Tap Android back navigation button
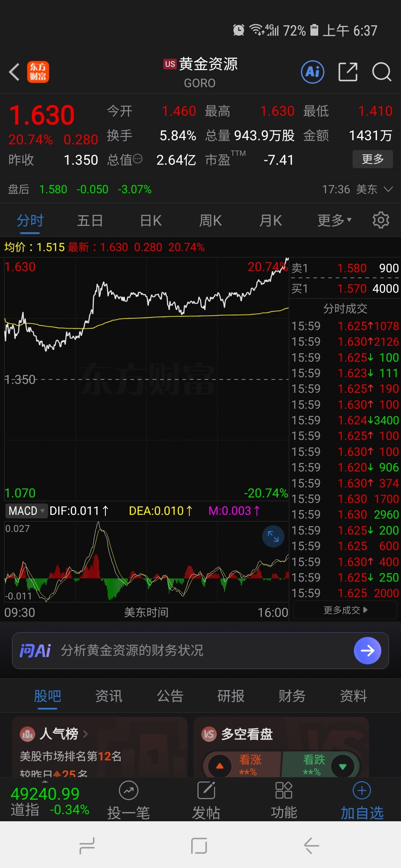This screenshot has height=868, width=401. [312, 846]
